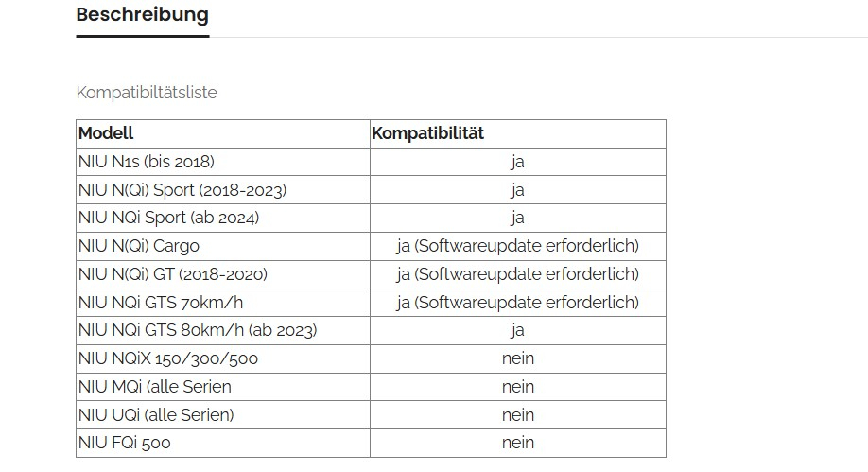Click the Softwareupdate note for GTS 70km/h
868x472 pixels.
[x=517, y=303]
